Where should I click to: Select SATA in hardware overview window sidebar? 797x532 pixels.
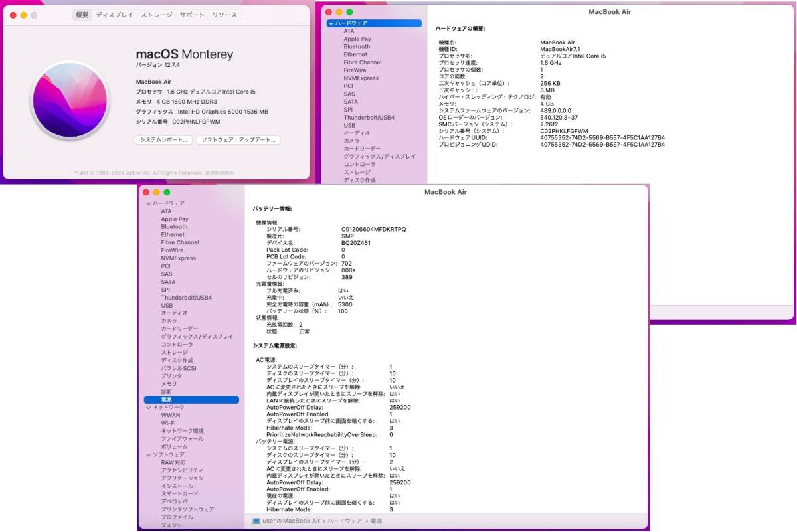351,102
